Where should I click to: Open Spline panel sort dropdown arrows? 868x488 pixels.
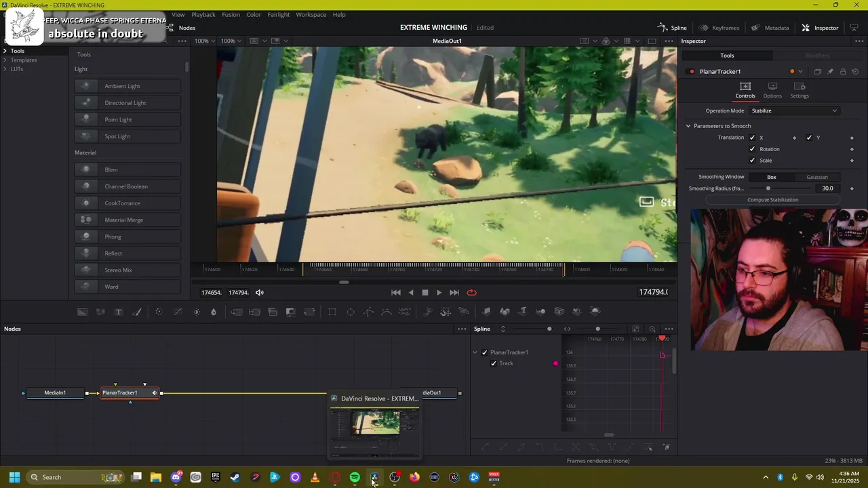point(502,329)
